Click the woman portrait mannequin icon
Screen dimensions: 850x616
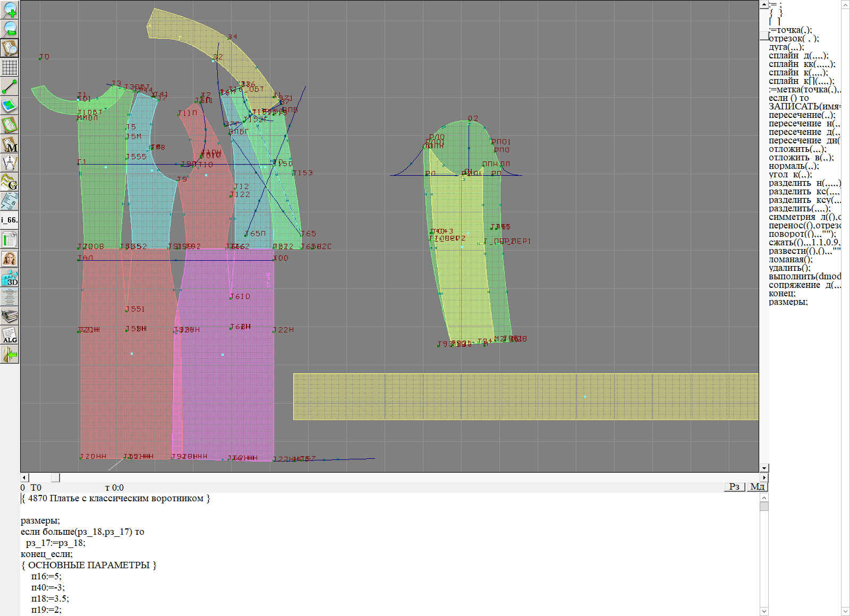point(10,259)
